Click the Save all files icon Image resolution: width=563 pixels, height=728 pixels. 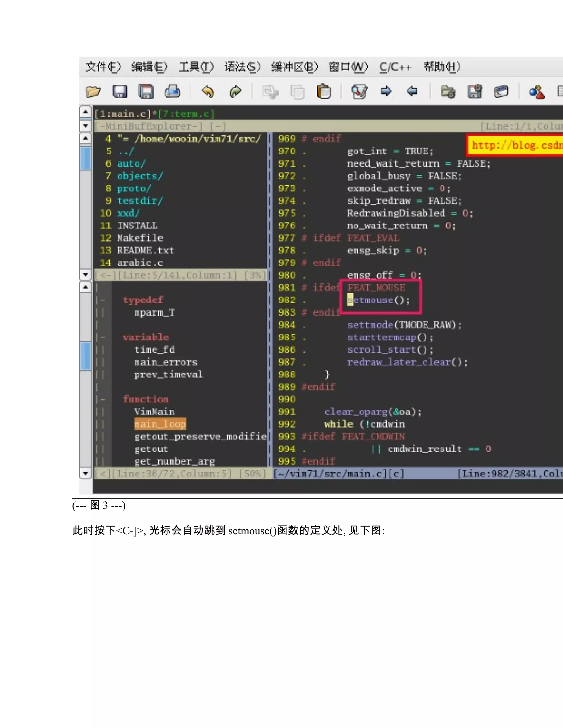point(146,91)
